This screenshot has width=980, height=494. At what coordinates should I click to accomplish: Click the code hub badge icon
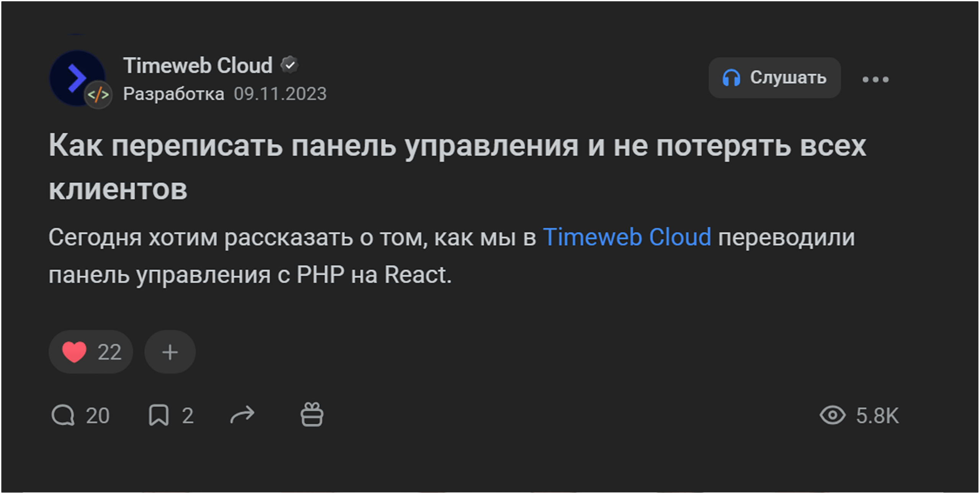tap(98, 95)
